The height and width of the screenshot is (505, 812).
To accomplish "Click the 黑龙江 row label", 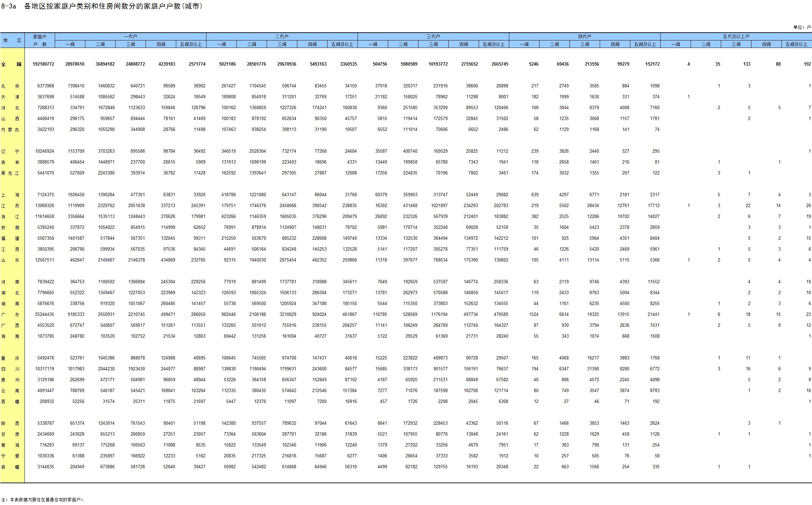I will 10,173.
